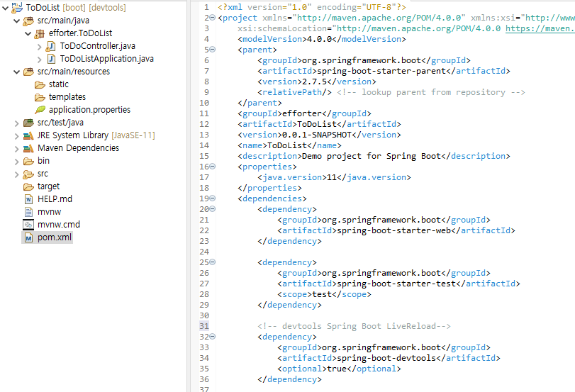Expand ToDoController.java node

[40, 47]
